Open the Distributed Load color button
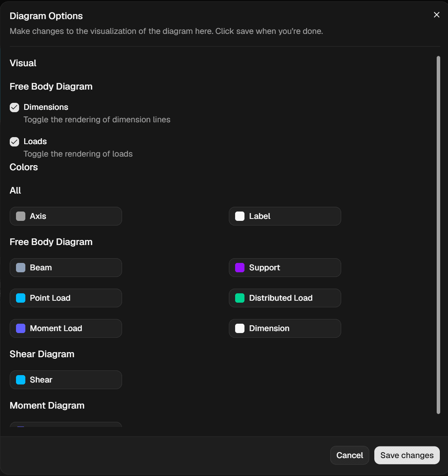 pyautogui.click(x=285, y=298)
